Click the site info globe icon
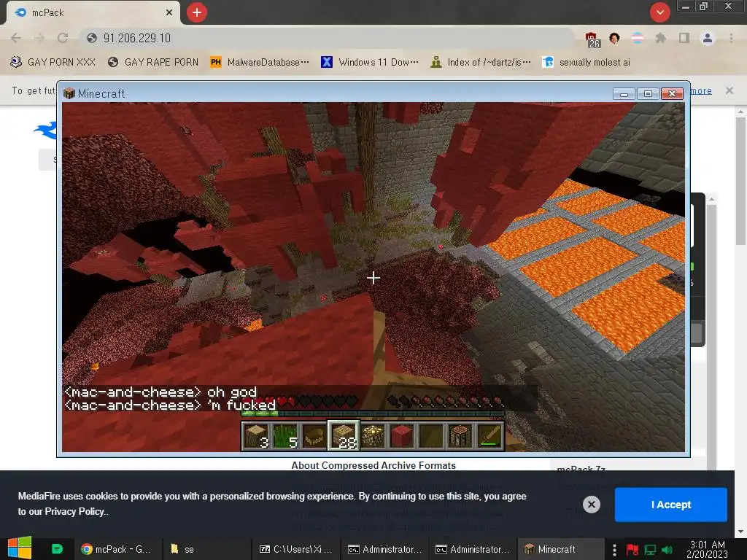 (x=92, y=38)
